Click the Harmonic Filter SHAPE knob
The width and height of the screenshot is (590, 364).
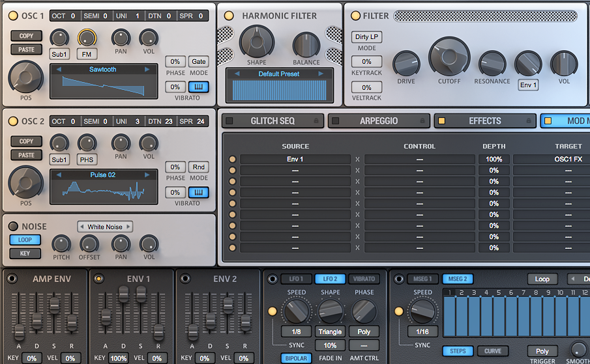click(x=257, y=42)
